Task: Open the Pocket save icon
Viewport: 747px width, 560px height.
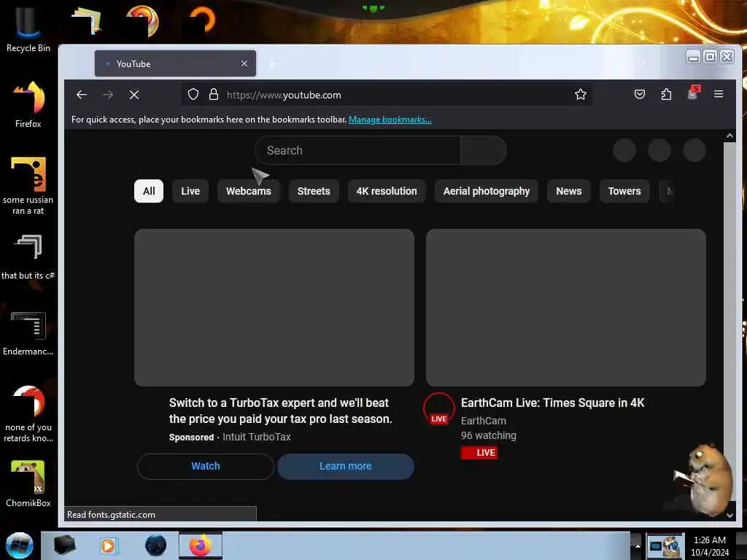Action: pyautogui.click(x=640, y=94)
